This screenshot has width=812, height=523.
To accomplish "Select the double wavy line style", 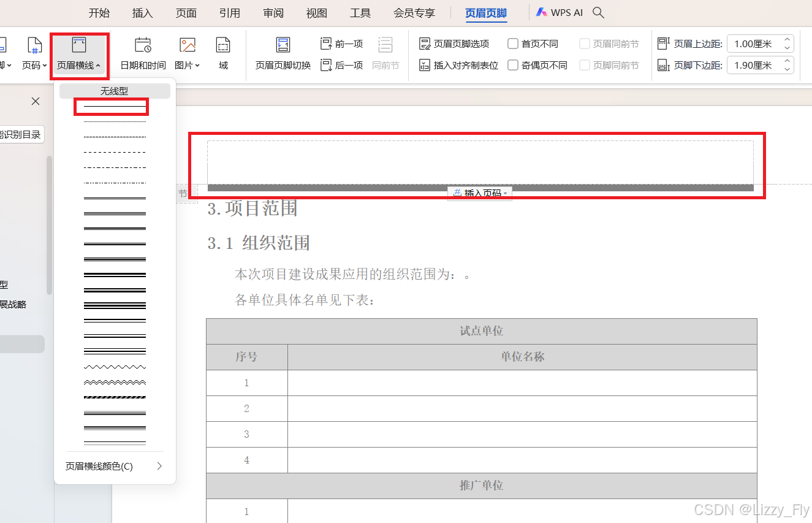I will [x=115, y=381].
